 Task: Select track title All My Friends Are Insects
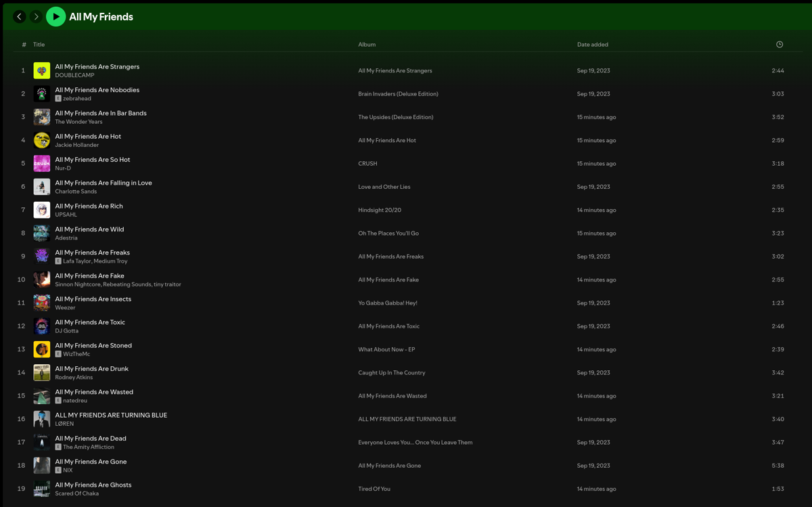pyautogui.click(x=93, y=299)
